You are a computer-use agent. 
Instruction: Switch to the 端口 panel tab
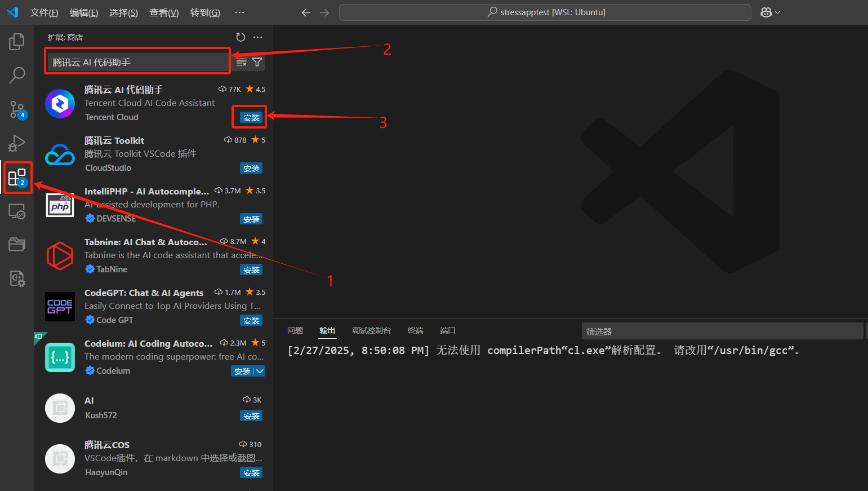click(448, 330)
